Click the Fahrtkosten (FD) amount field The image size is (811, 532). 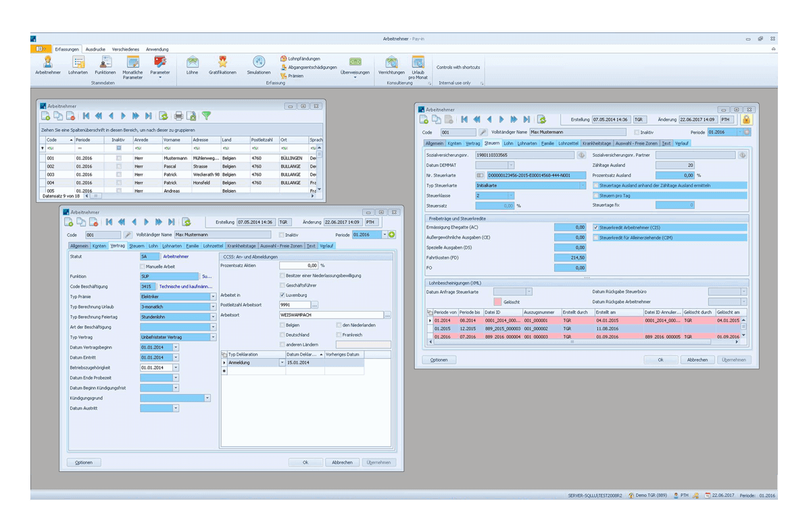570,258
